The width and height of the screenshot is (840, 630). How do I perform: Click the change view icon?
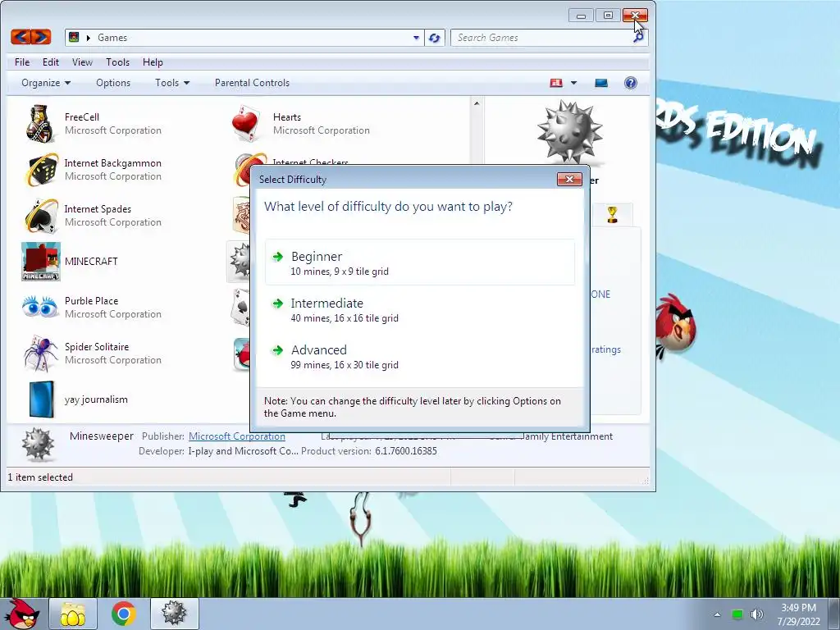point(556,83)
